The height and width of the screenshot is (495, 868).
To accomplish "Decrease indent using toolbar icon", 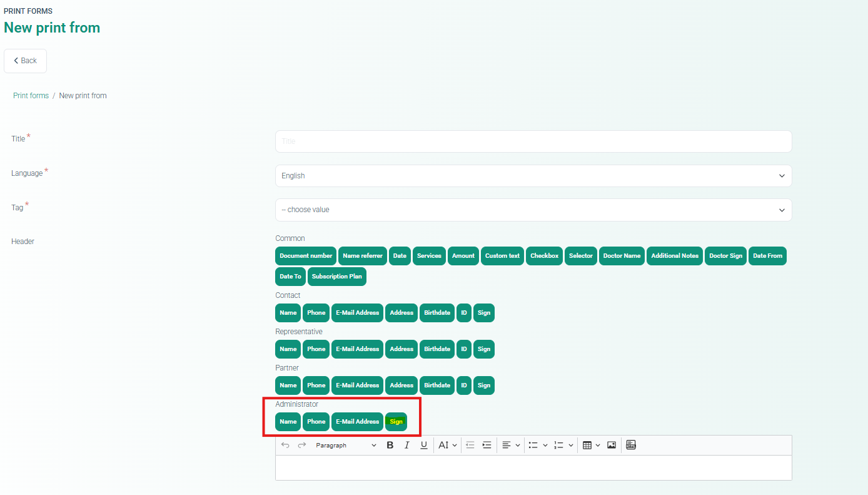I will 470,445.
